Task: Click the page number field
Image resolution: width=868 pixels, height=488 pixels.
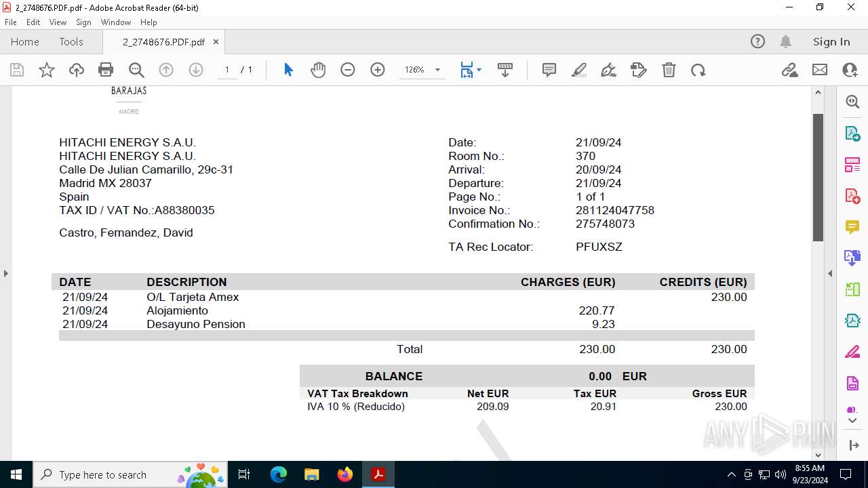Action: [x=227, y=70]
